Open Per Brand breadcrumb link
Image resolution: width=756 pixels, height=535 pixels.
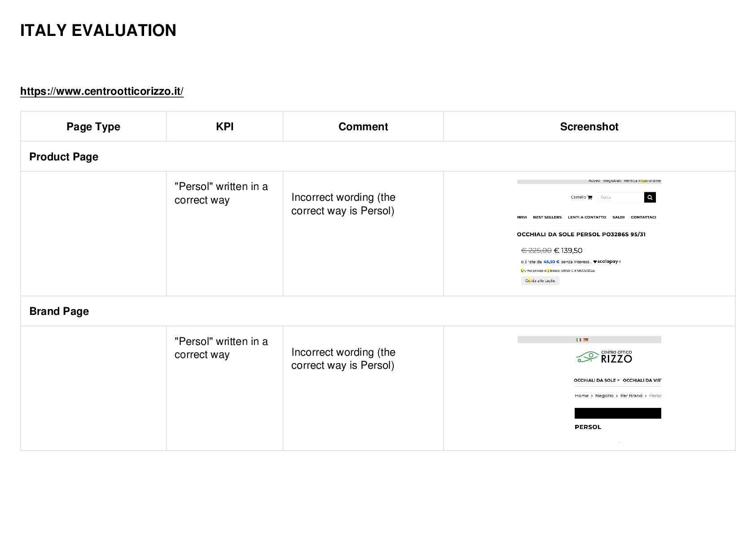click(631, 396)
